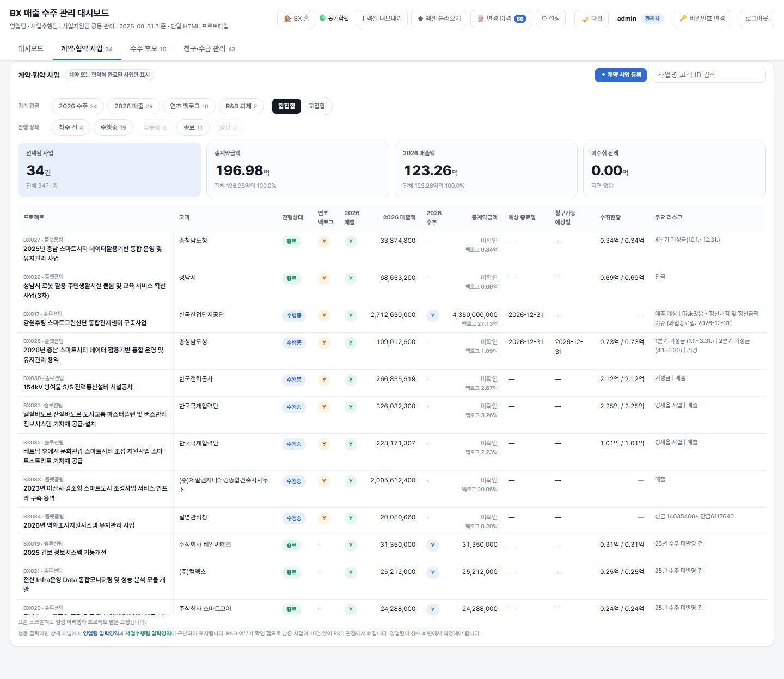Open the 대시보드 tab
Viewport: 784px width, 679px height.
point(30,49)
